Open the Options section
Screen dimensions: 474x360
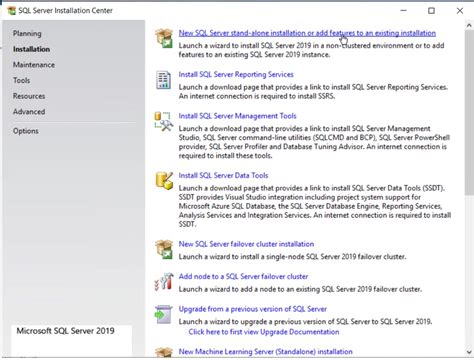pyautogui.click(x=26, y=131)
